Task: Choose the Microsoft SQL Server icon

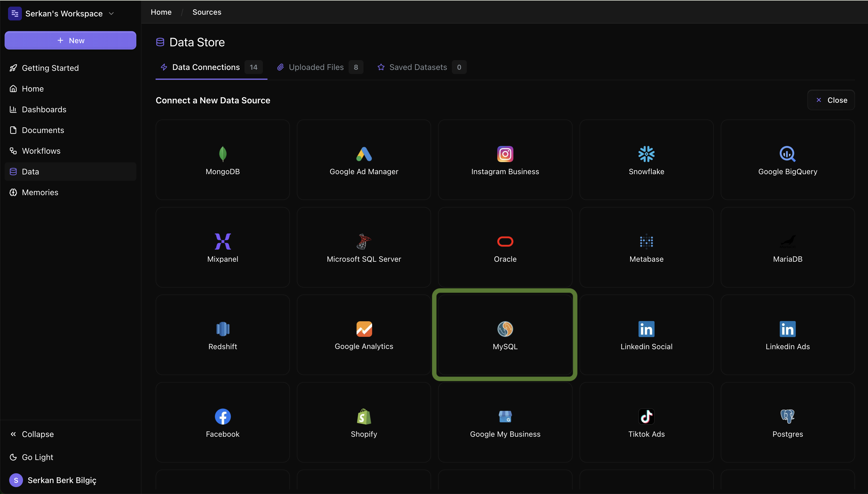Action: [x=364, y=242]
